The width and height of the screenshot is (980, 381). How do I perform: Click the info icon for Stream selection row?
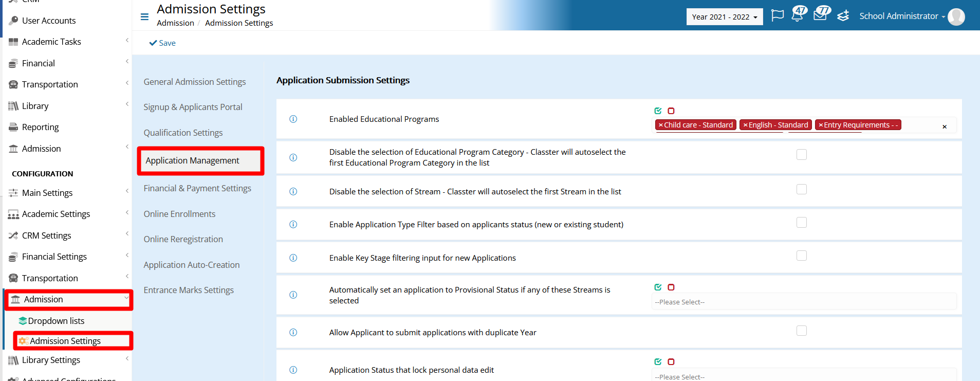[x=293, y=191]
